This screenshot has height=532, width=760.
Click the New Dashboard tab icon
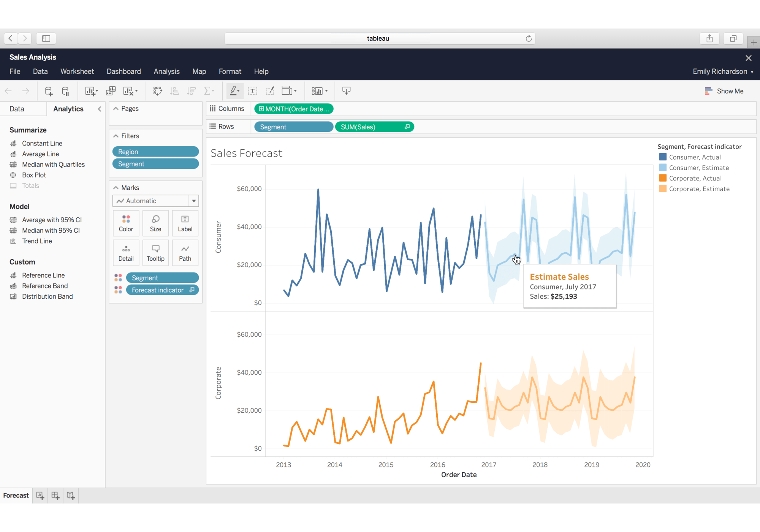pyautogui.click(x=55, y=496)
